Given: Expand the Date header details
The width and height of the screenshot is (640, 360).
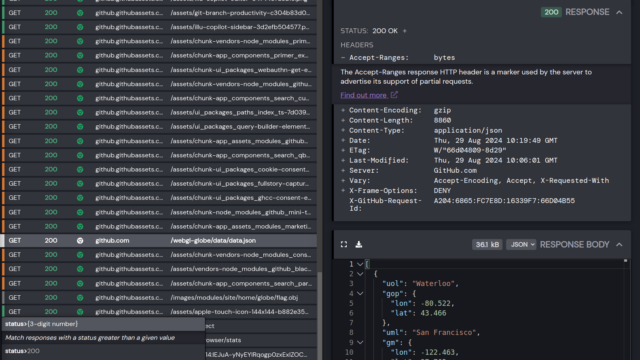Looking at the screenshot, I should pos(343,140).
